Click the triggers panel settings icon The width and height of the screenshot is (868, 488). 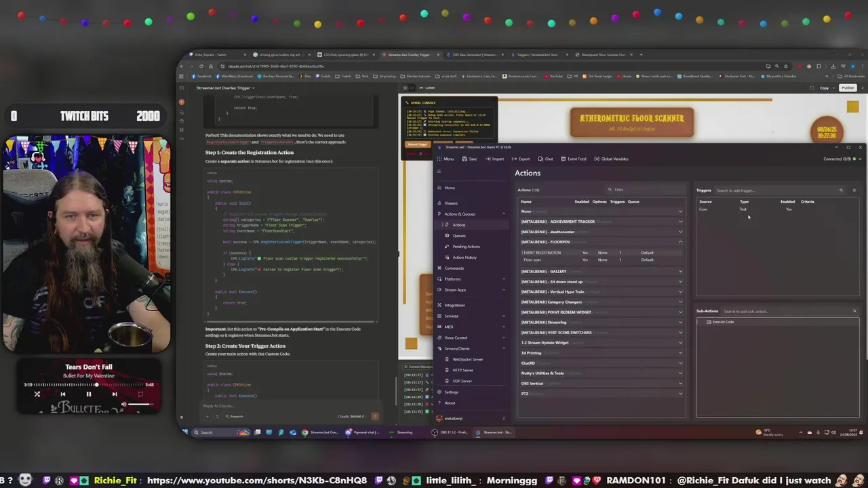[x=854, y=190]
